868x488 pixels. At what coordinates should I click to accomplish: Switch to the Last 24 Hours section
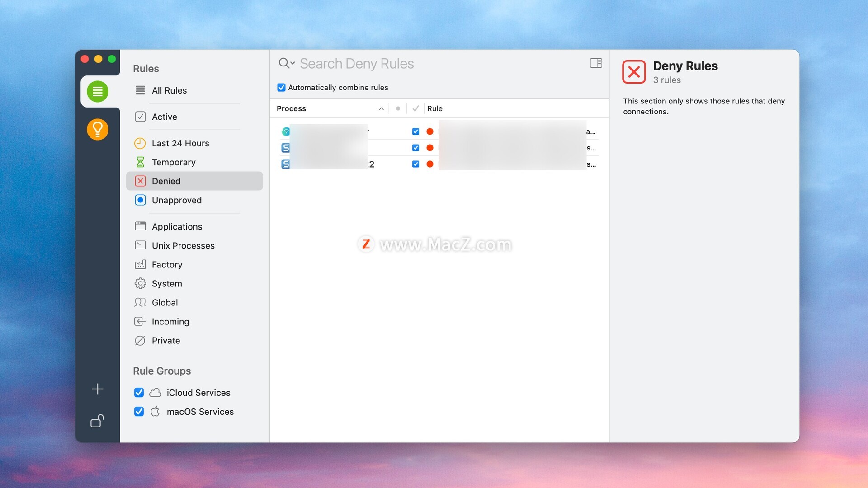(180, 143)
